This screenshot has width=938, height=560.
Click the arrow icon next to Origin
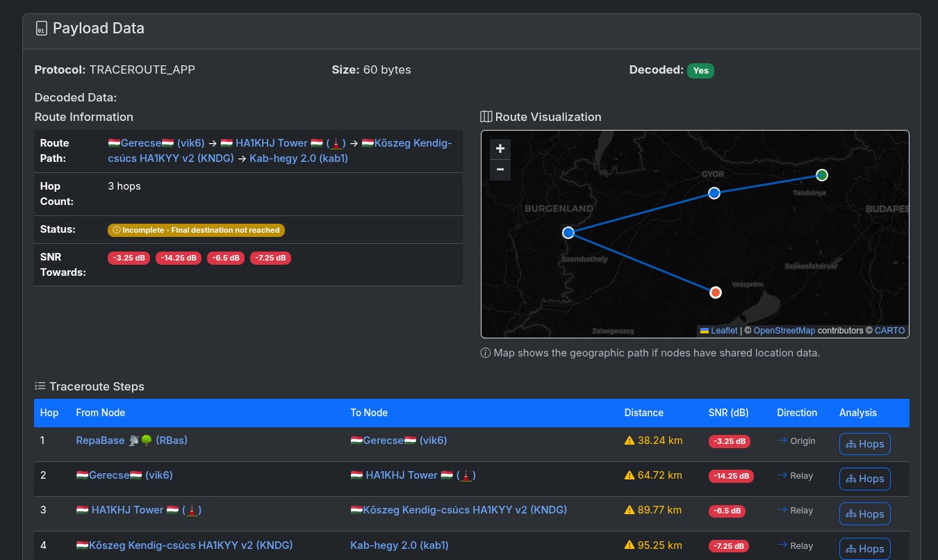click(x=782, y=440)
